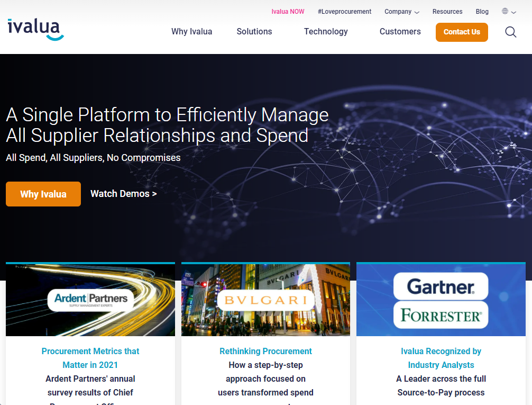Screen dimensions: 532x405
Task: Open the Technology navigation menu
Action: point(326,32)
